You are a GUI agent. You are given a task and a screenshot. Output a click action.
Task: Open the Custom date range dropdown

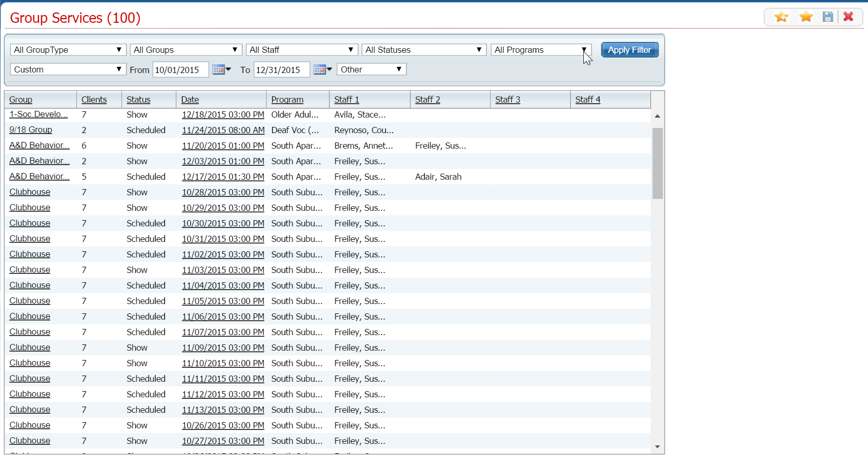coord(68,69)
